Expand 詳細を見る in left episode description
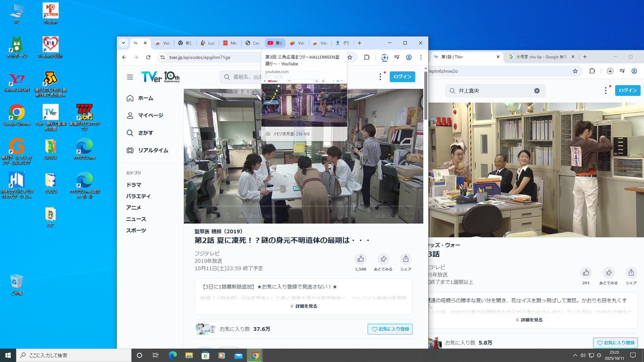The image size is (644, 362). [x=304, y=306]
